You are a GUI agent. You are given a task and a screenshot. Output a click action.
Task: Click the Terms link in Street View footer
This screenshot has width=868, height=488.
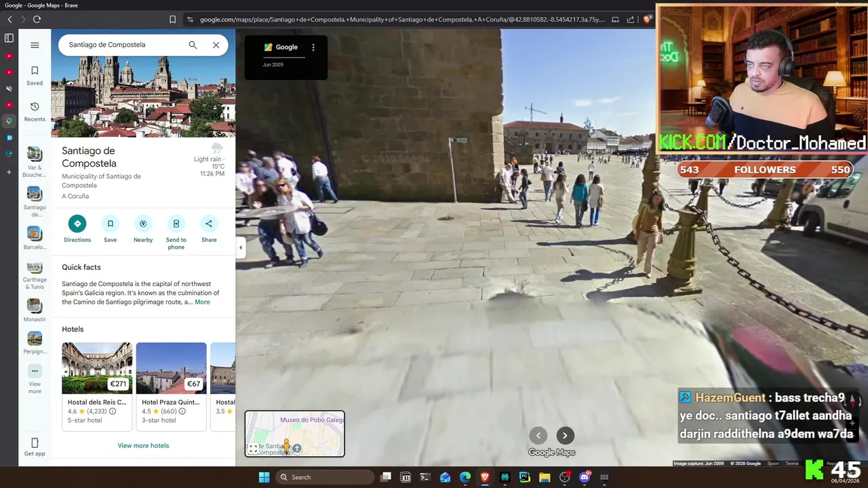[791, 464]
